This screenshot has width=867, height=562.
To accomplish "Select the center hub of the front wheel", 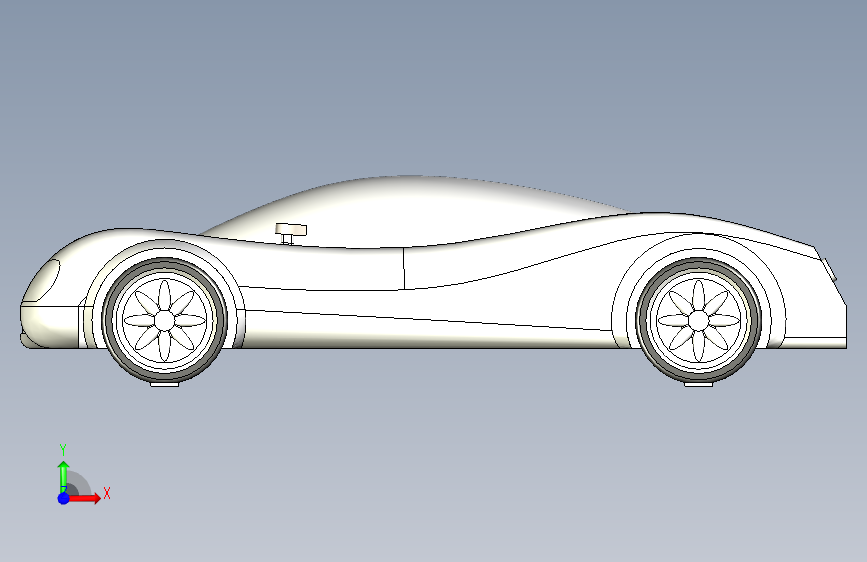I will tap(165, 320).
